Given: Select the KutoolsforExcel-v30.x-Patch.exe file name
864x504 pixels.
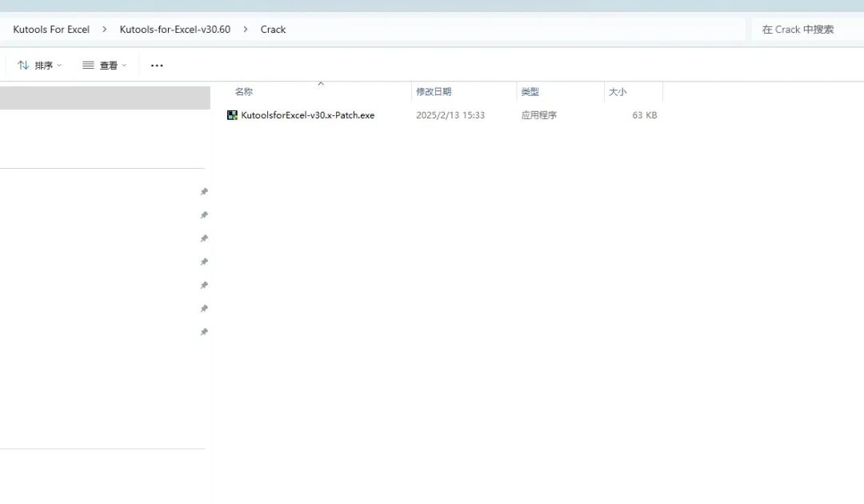Looking at the screenshot, I should (307, 115).
